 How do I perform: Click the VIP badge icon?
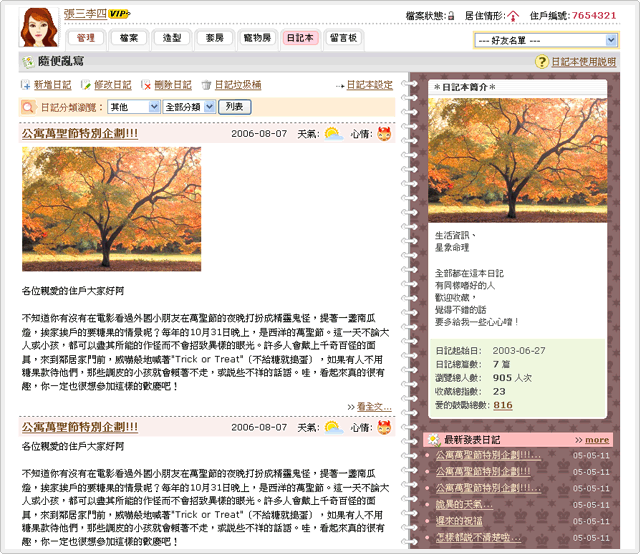tap(119, 13)
